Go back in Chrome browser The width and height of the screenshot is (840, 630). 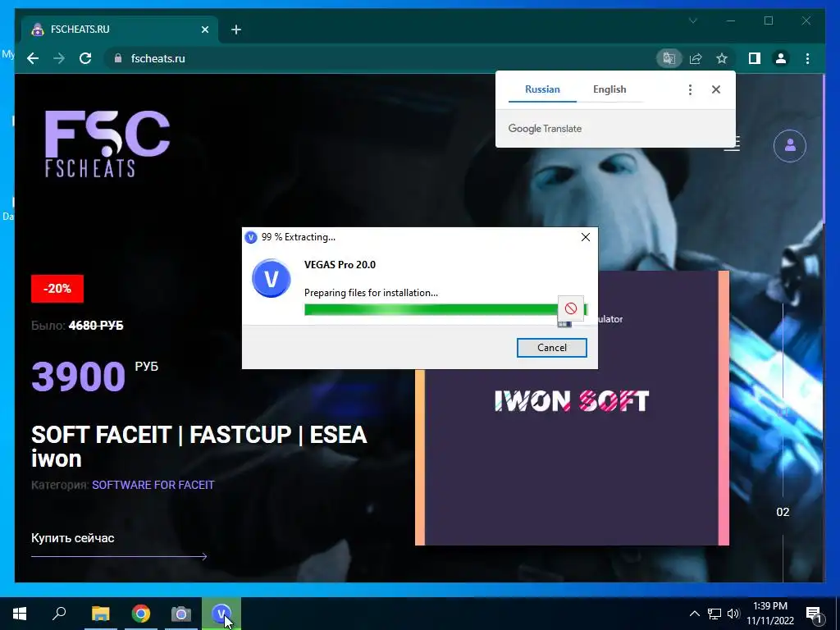[33, 58]
